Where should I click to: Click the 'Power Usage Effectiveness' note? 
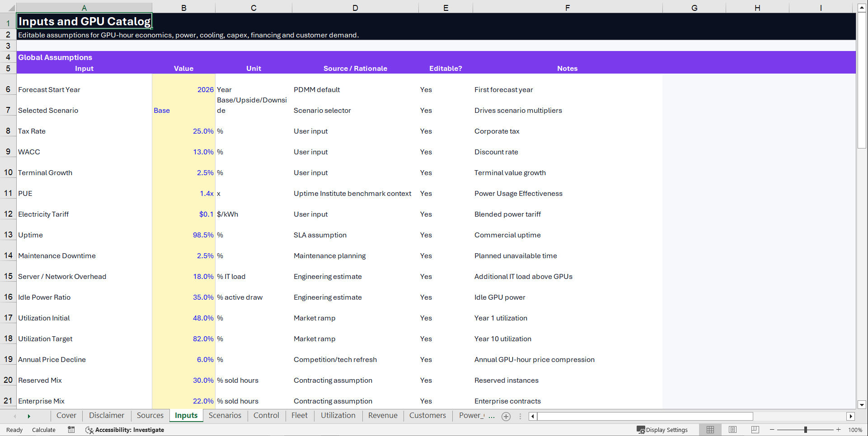pyautogui.click(x=518, y=193)
